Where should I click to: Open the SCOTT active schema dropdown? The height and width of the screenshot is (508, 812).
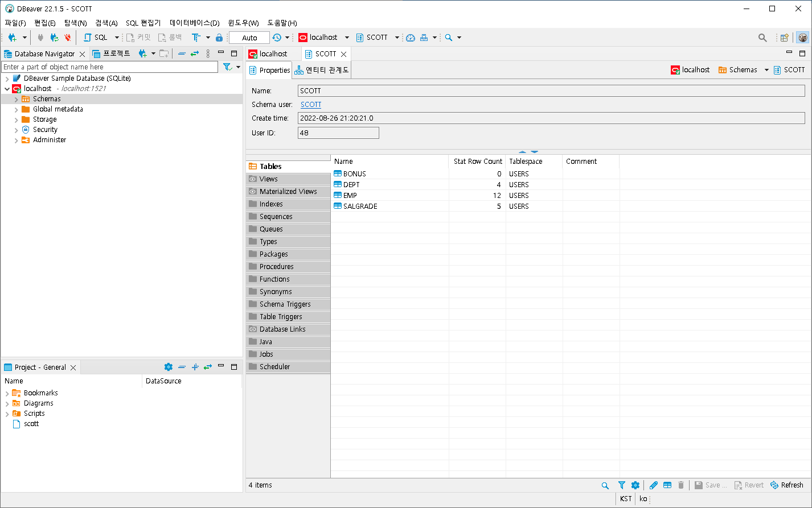pyautogui.click(x=397, y=38)
